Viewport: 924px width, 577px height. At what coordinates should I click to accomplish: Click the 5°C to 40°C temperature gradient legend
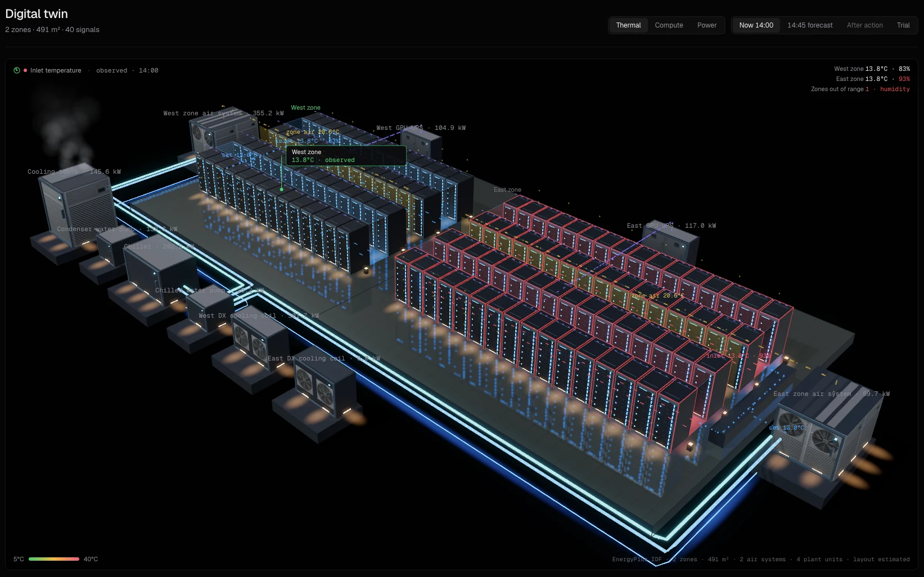point(54,559)
